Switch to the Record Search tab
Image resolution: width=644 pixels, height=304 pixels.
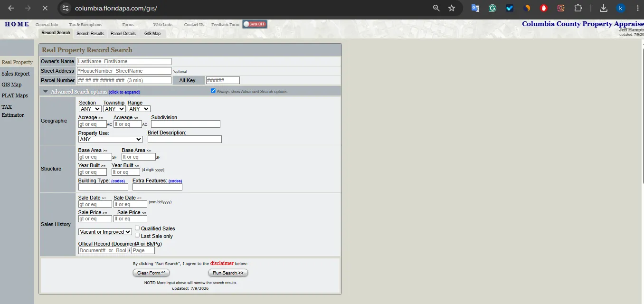(56, 33)
